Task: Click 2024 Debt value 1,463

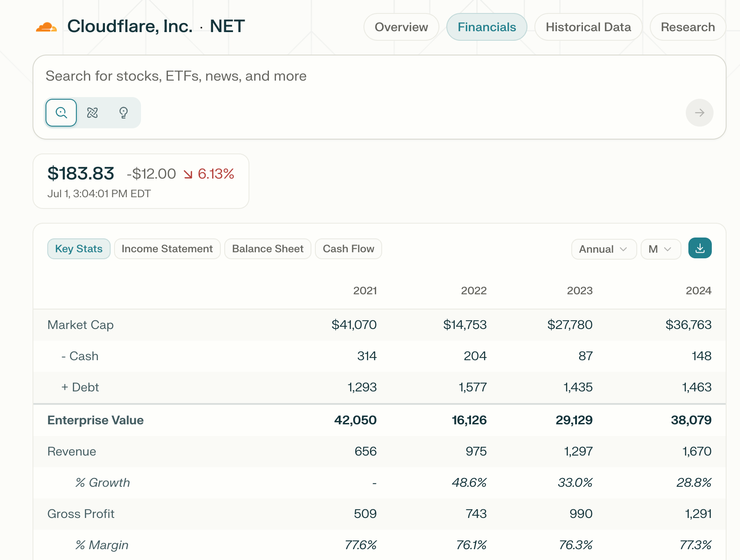Action: (697, 387)
